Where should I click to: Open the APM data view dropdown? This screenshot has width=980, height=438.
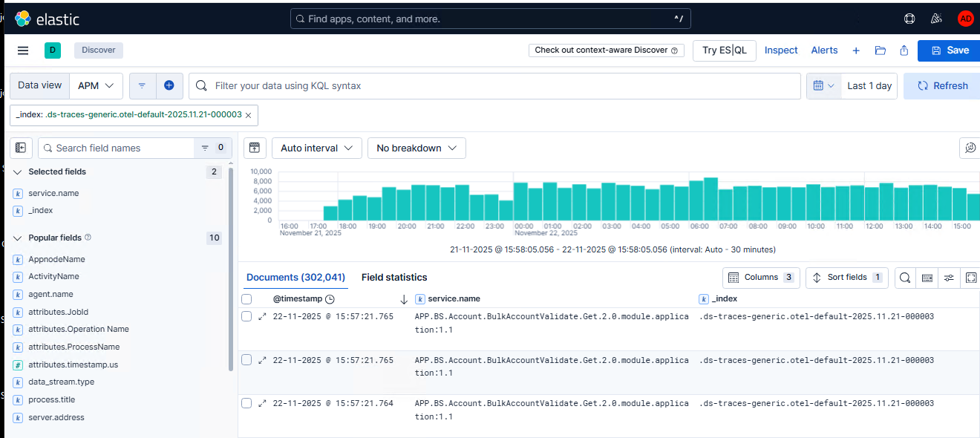(x=96, y=86)
